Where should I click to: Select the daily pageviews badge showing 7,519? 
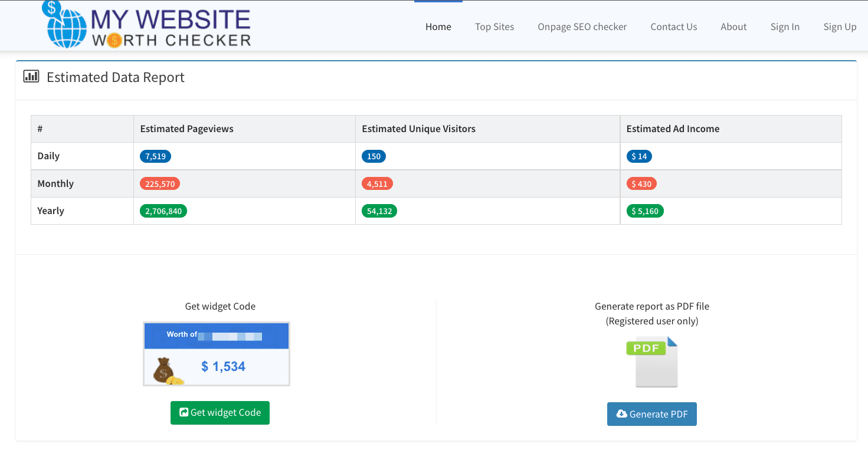click(155, 156)
